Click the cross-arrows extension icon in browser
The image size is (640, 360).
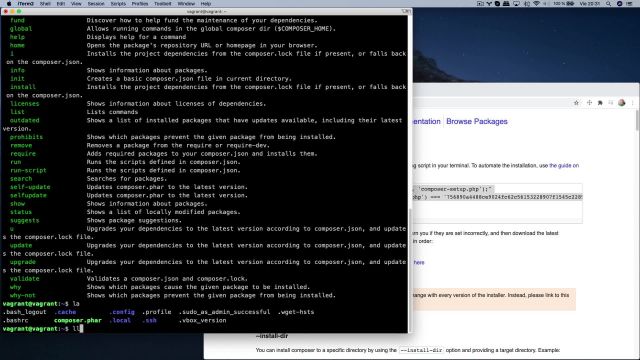click(x=589, y=103)
